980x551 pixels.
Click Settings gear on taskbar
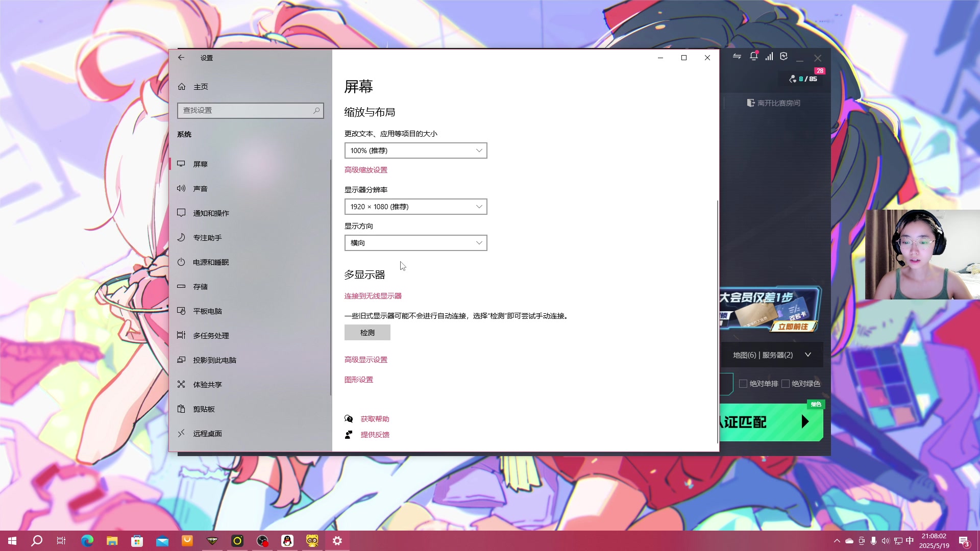pyautogui.click(x=337, y=541)
